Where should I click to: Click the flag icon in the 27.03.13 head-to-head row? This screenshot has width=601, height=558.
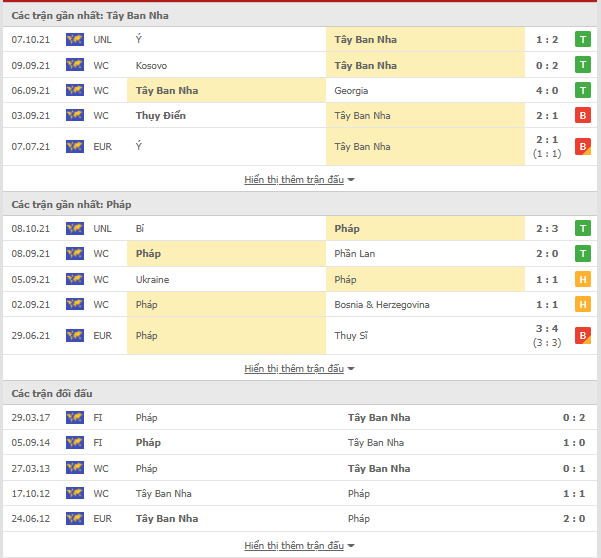pos(75,468)
